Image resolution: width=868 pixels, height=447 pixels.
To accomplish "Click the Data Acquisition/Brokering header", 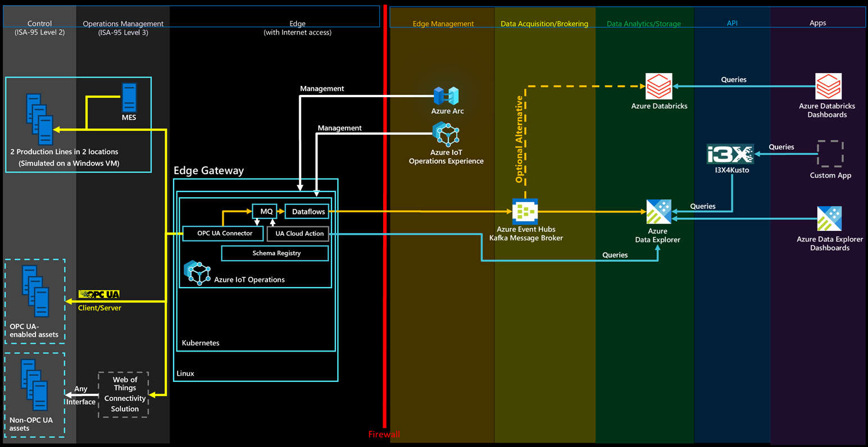I will pyautogui.click(x=544, y=24).
